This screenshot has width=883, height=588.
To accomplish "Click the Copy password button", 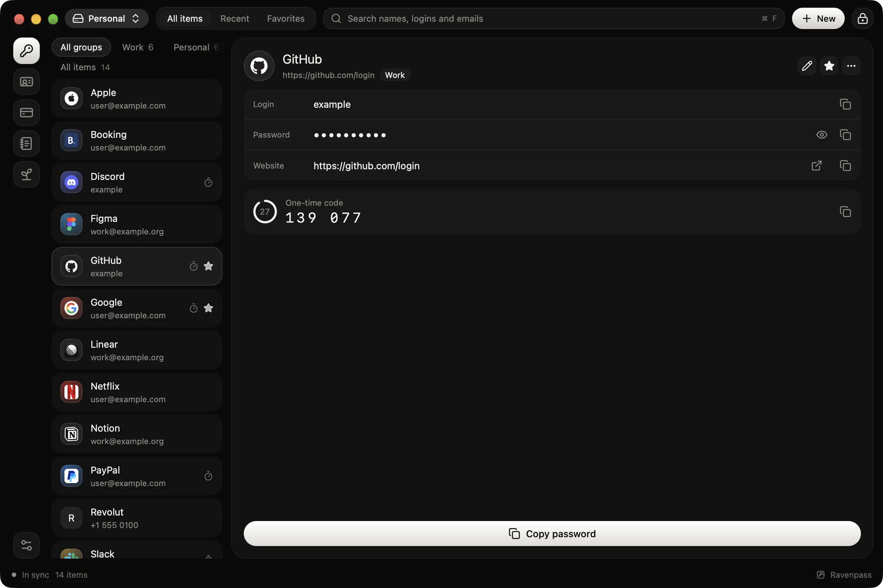I will [552, 533].
